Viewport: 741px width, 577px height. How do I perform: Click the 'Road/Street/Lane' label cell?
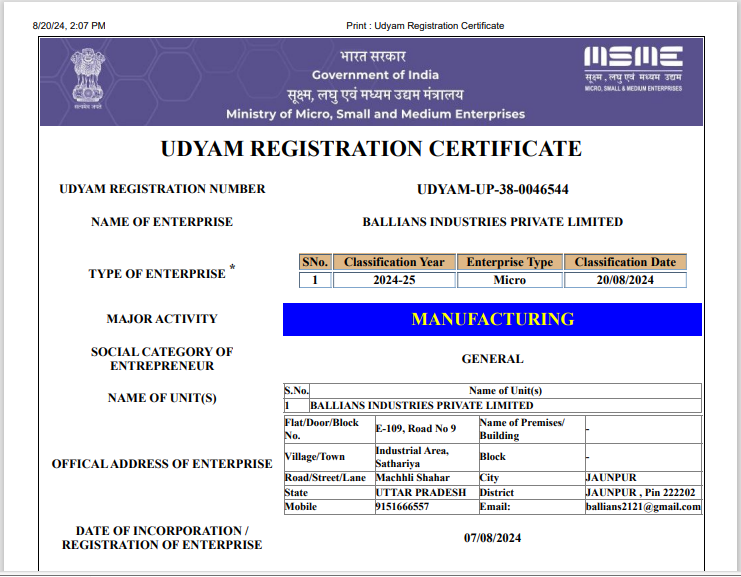(x=329, y=478)
